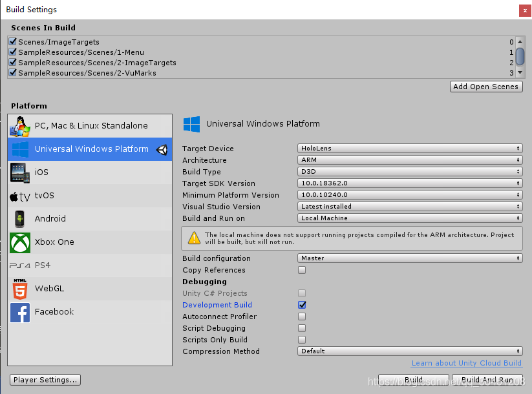Screen dimensions: 532x394
Task: Click the large Windows logo in platform header
Action: [192, 124]
